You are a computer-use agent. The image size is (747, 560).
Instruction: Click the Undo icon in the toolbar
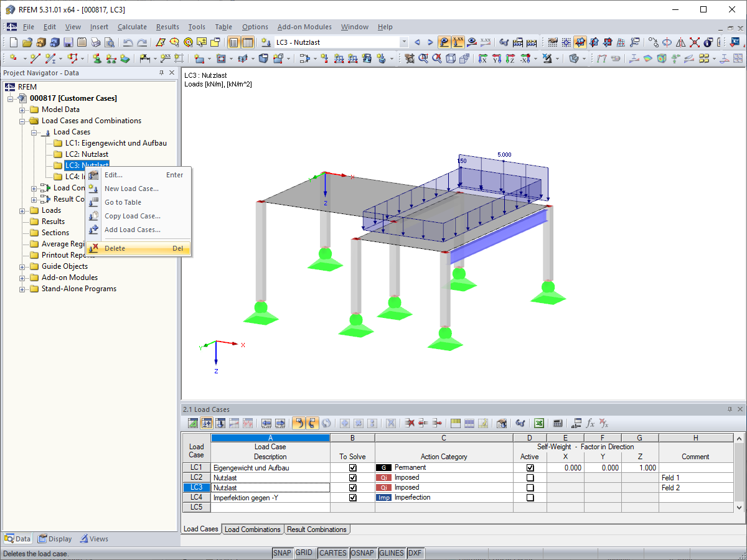(x=126, y=42)
